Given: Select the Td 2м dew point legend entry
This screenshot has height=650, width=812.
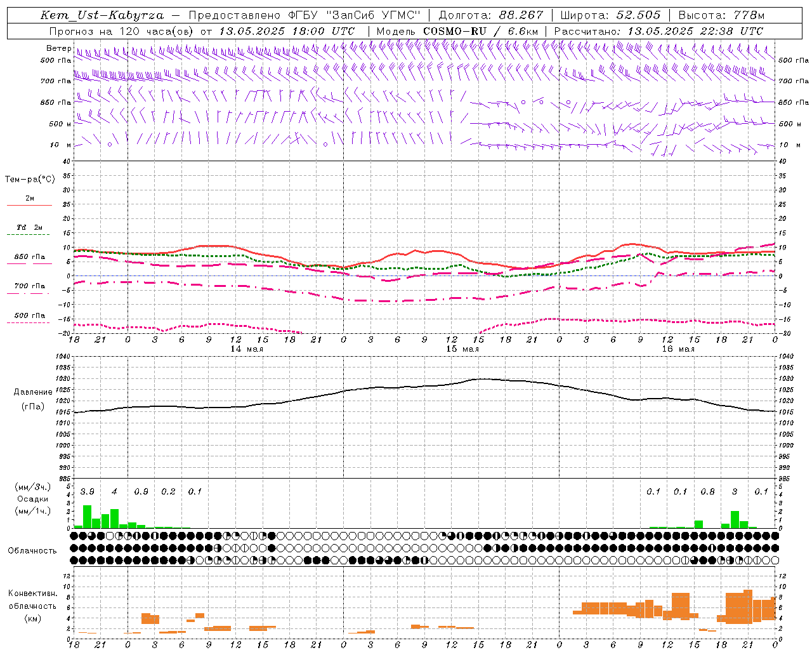Looking at the screenshot, I should coord(30,227).
